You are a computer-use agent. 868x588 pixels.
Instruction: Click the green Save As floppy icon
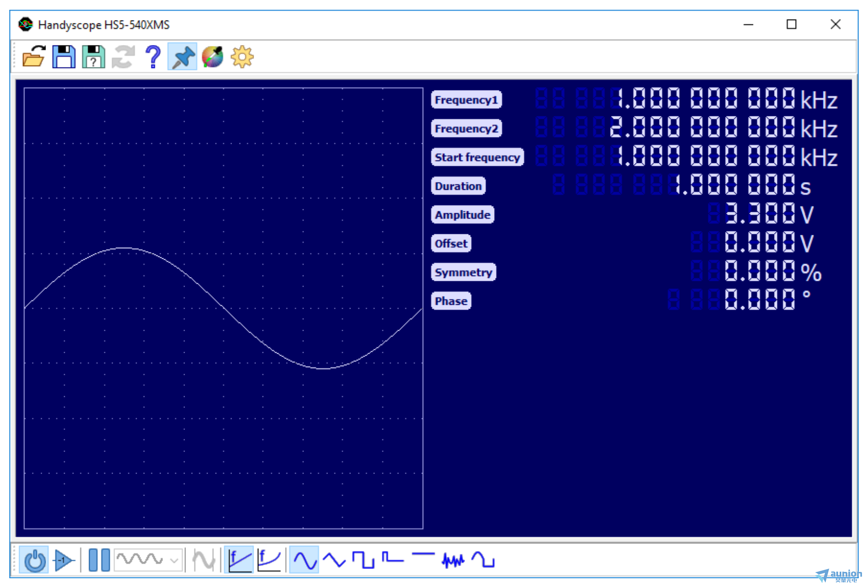coord(93,57)
